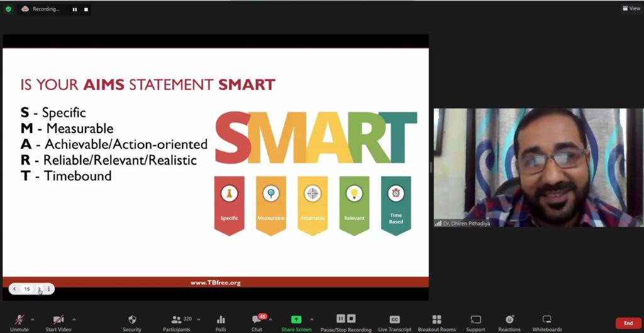Click the Support icon
Screen dimensions: 644x333
pos(475,320)
